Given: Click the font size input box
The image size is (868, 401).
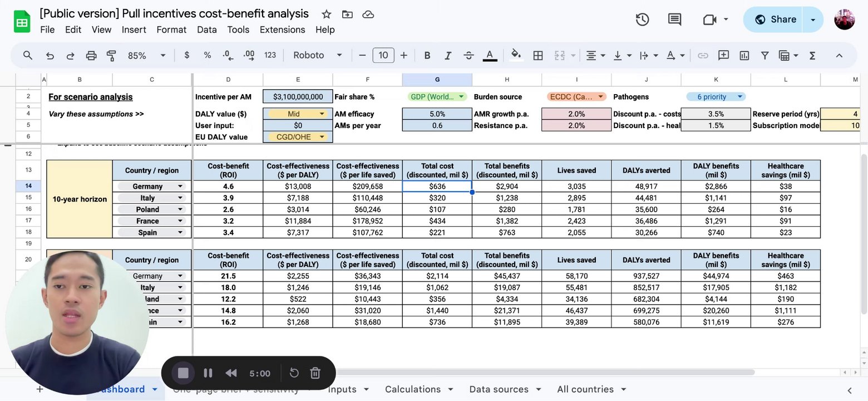Looking at the screenshot, I should tap(383, 55).
